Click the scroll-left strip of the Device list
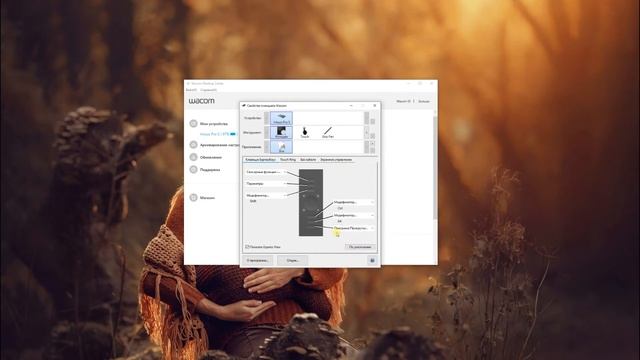The image size is (640, 360). 267,118
